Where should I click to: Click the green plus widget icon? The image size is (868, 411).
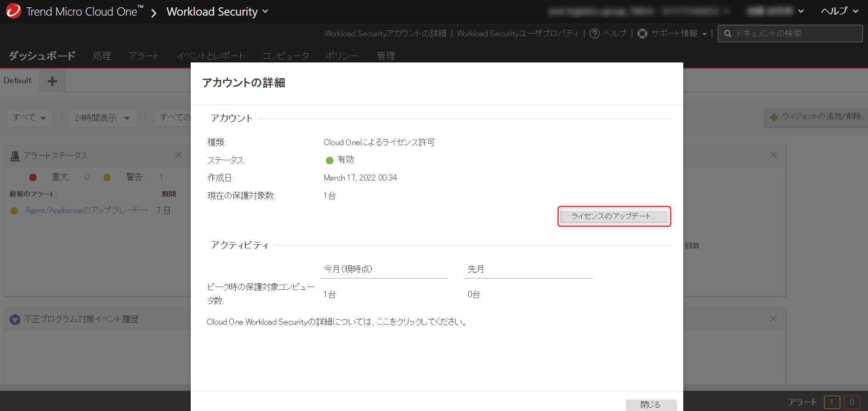point(774,117)
